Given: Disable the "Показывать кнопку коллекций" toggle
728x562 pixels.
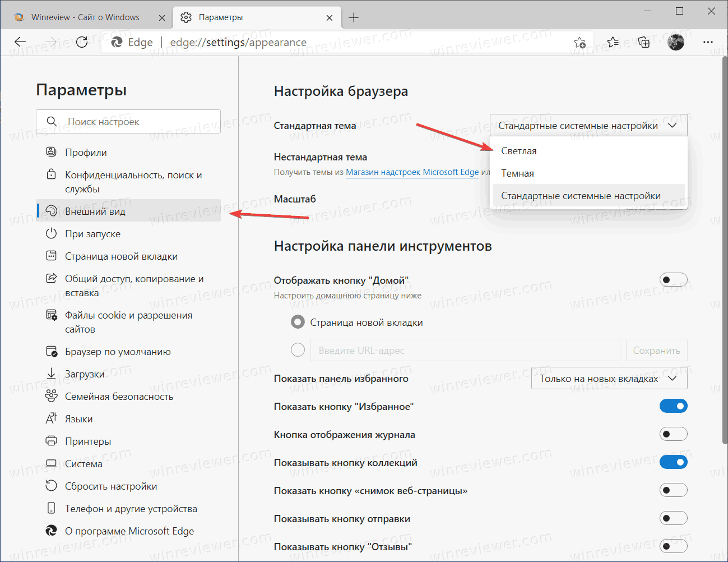Looking at the screenshot, I should click(673, 462).
